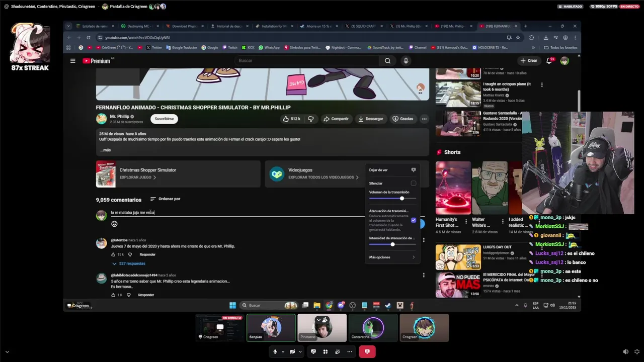Viewport: 644px width, 362px height.
Task: Open emoji picker below comment box
Action: (x=114, y=224)
